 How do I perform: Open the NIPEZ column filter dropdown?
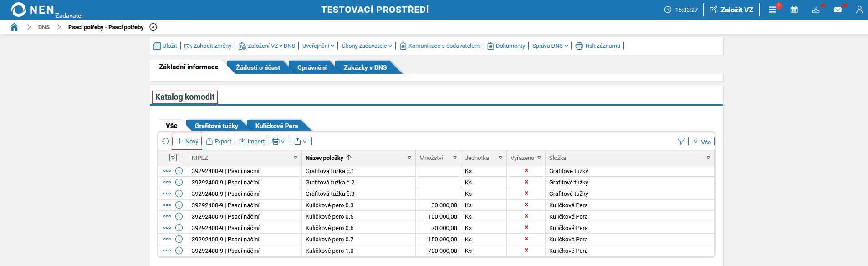coord(296,158)
